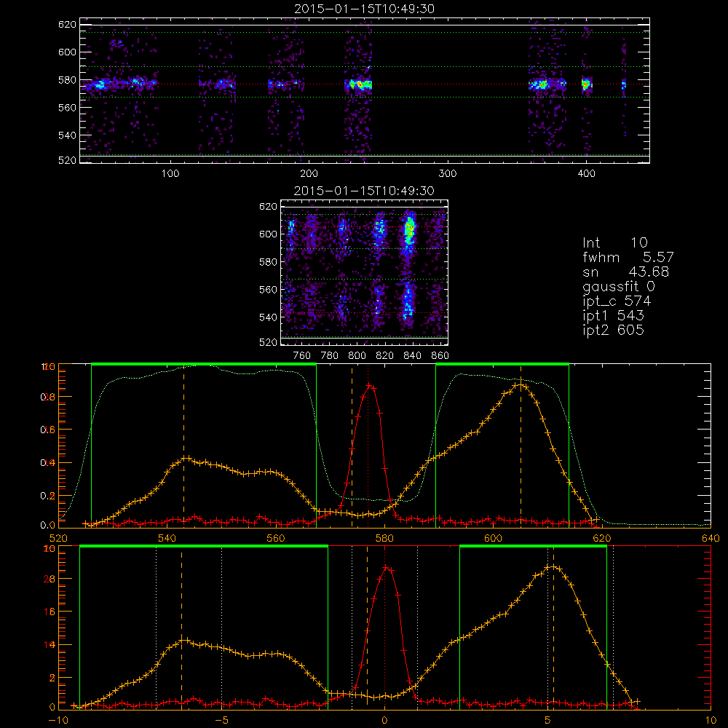Click y-axis label 540 of wide spectrogram
The width and height of the screenshot is (728, 728).
pos(67,135)
